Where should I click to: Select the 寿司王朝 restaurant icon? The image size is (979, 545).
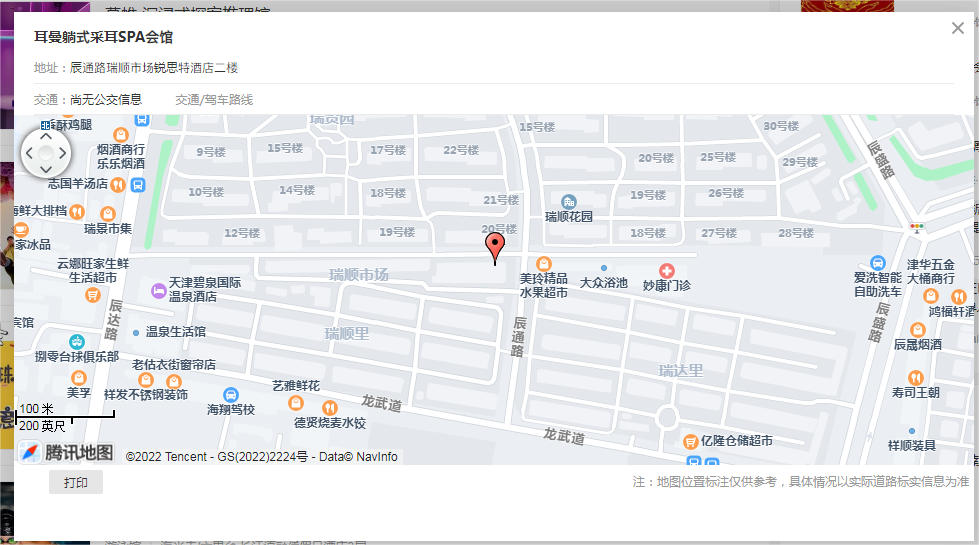(915, 378)
